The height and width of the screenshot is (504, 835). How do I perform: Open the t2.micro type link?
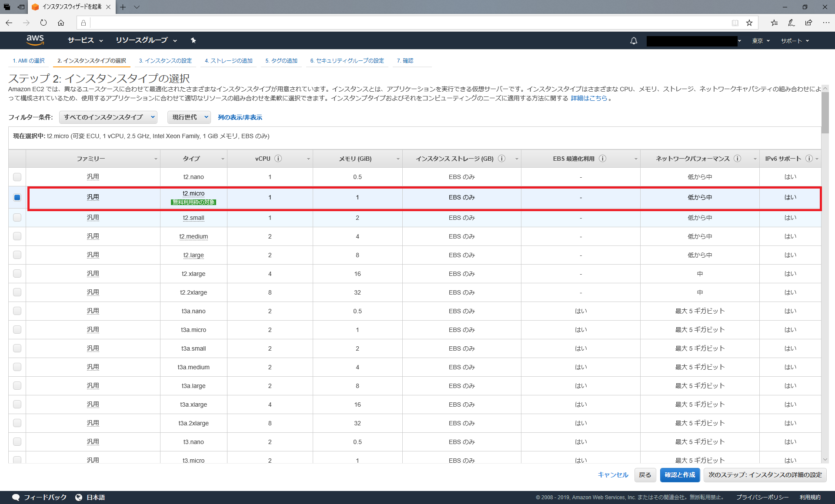coord(194,193)
